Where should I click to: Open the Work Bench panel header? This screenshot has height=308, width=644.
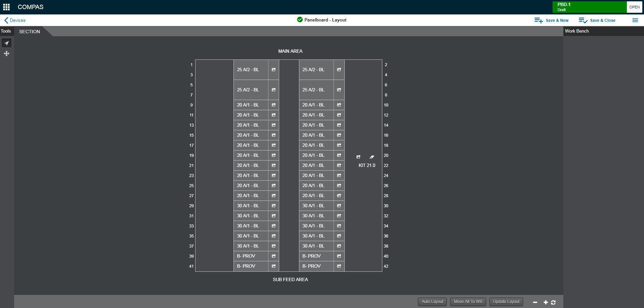tap(576, 31)
